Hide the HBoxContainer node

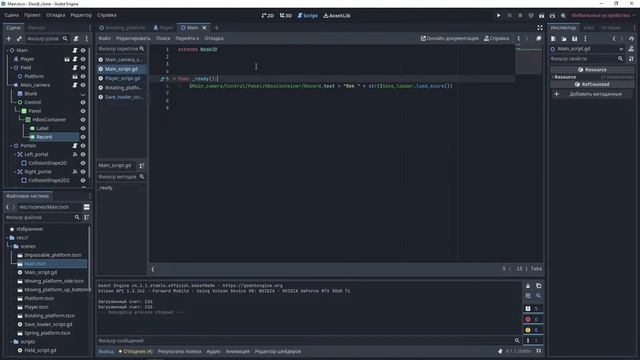(83, 120)
